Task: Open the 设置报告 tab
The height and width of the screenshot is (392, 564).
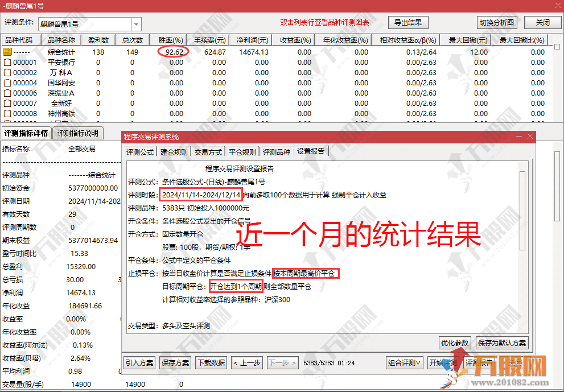Action: click(x=311, y=151)
